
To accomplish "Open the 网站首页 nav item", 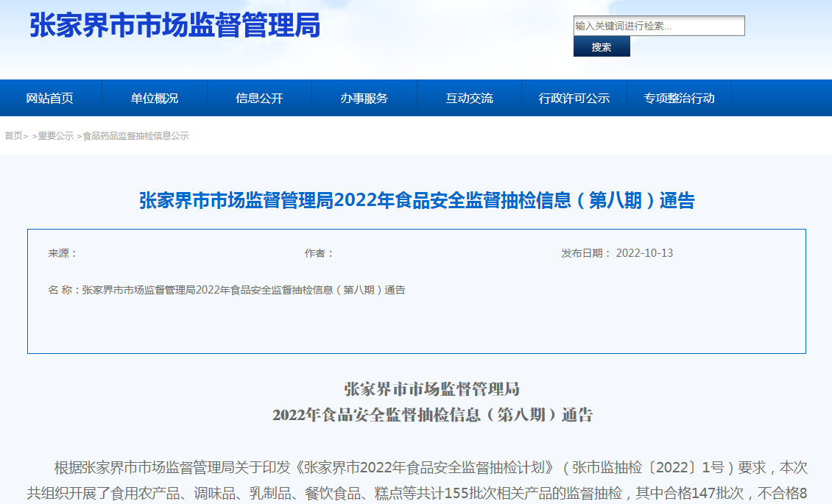I will coord(50,98).
